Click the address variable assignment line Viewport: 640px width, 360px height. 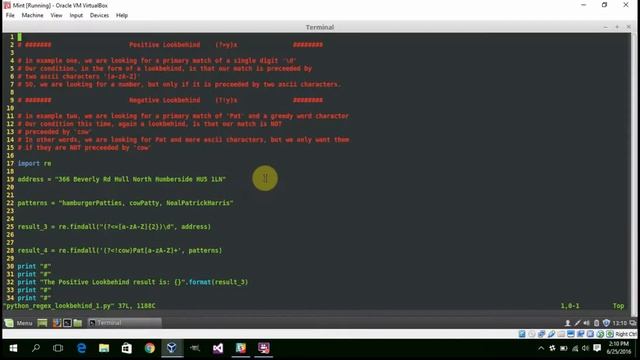point(122,179)
